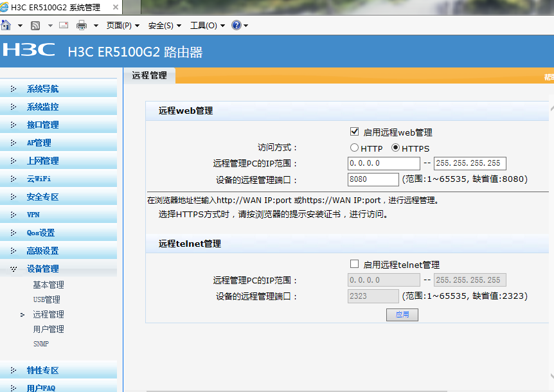The height and width of the screenshot is (392, 554).
Task: Expand the 接口管理 sidebar menu
Action: 58,125
